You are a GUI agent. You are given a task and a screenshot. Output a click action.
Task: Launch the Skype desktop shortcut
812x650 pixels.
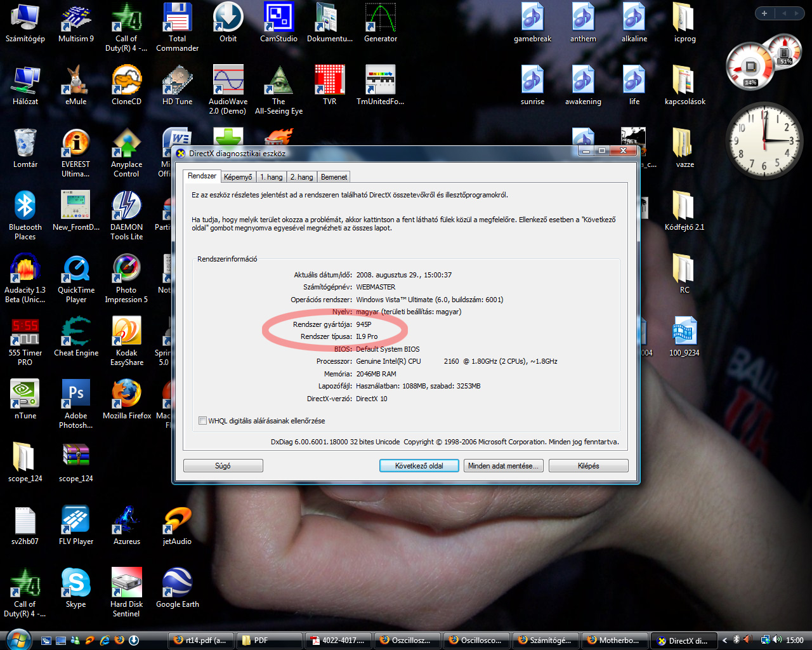(76, 588)
